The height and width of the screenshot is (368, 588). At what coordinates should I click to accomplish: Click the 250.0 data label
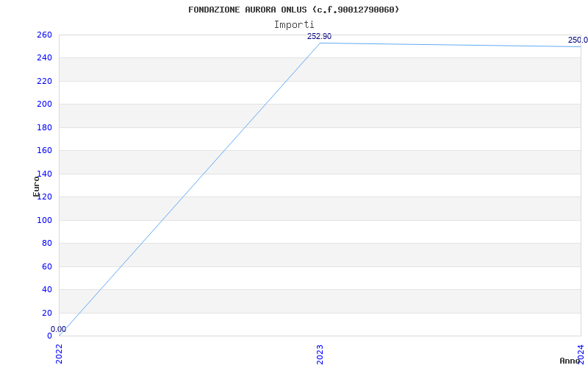point(578,40)
